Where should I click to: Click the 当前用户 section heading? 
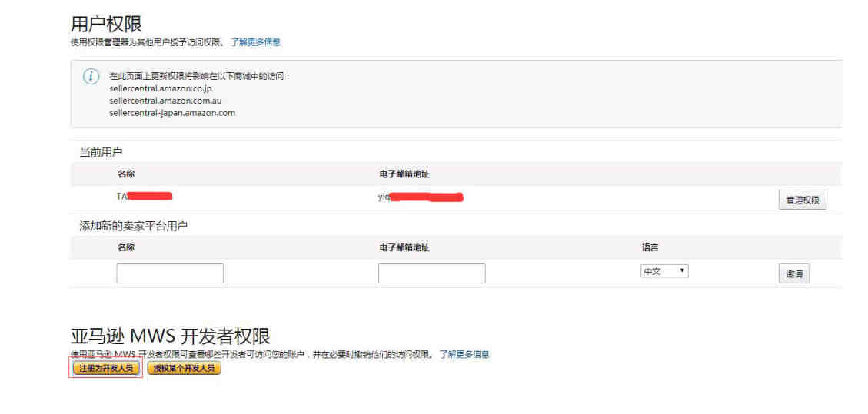point(101,152)
